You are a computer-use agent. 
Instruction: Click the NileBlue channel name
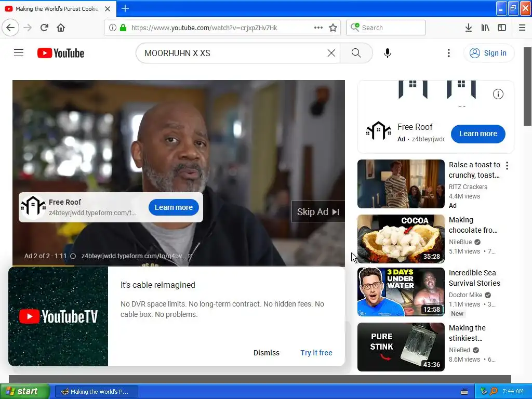click(x=460, y=242)
